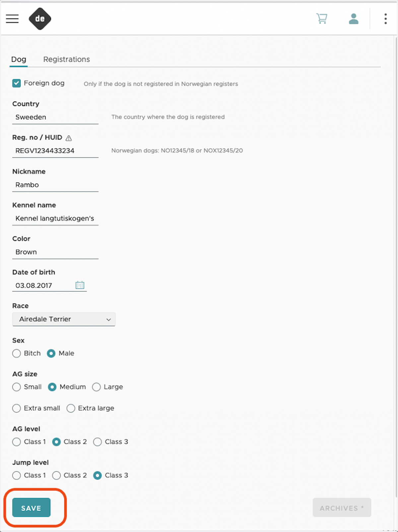
Task: Focus the Nickname field containing Rambo
Action: pyautogui.click(x=55, y=185)
